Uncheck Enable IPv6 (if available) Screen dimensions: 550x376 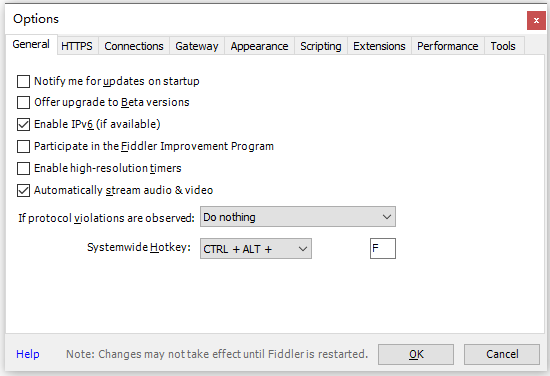click(24, 124)
